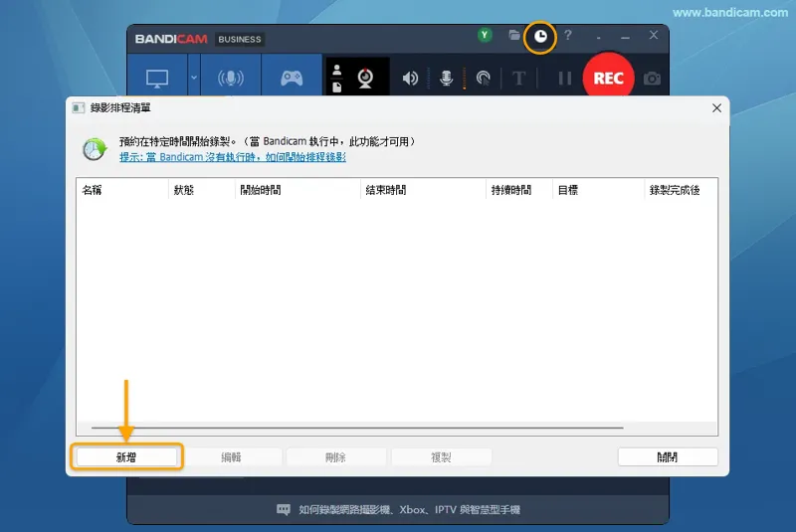Click the BANDICAM logo
Viewport: 796px width, 532px height.
(x=171, y=39)
